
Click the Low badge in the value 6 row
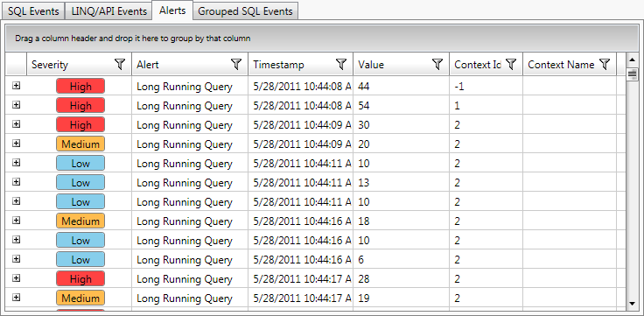click(x=80, y=260)
